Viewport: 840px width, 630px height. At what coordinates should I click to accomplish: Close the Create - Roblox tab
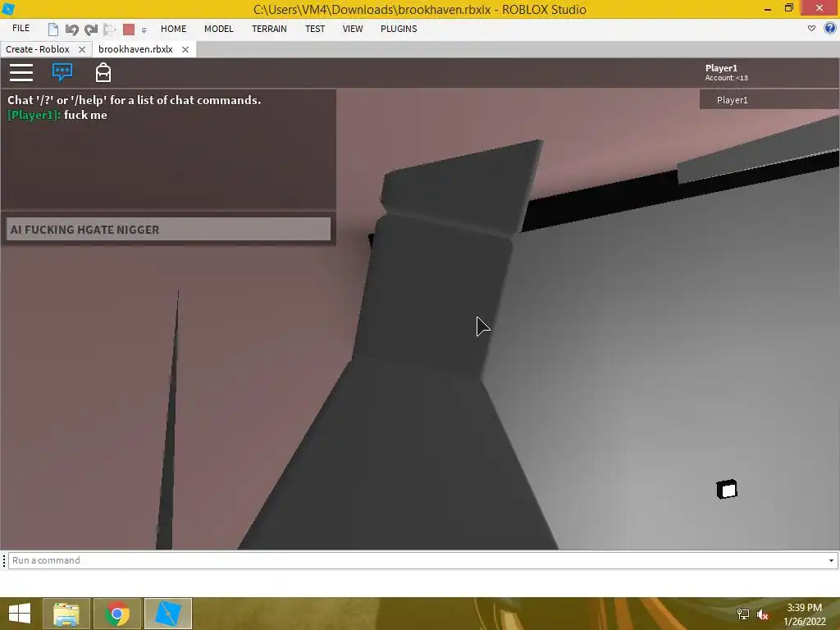tap(82, 49)
